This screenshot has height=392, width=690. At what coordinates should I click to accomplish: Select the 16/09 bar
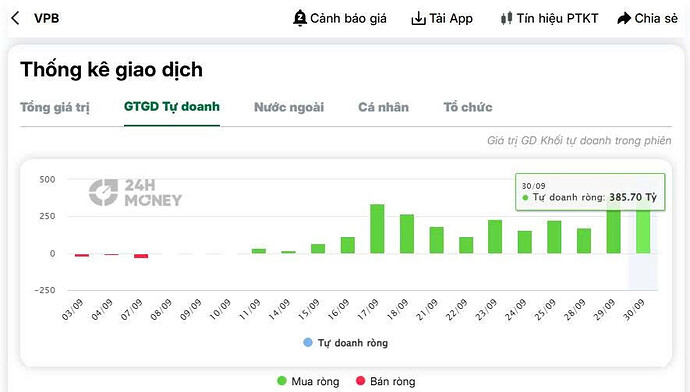point(348,245)
